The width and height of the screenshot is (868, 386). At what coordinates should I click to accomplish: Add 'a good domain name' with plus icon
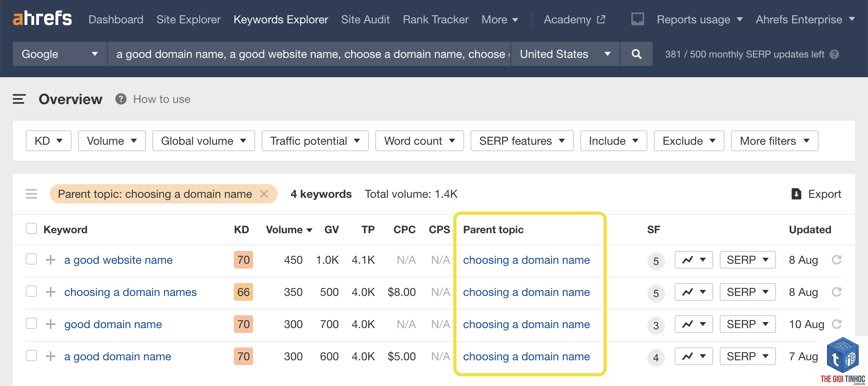(50, 356)
